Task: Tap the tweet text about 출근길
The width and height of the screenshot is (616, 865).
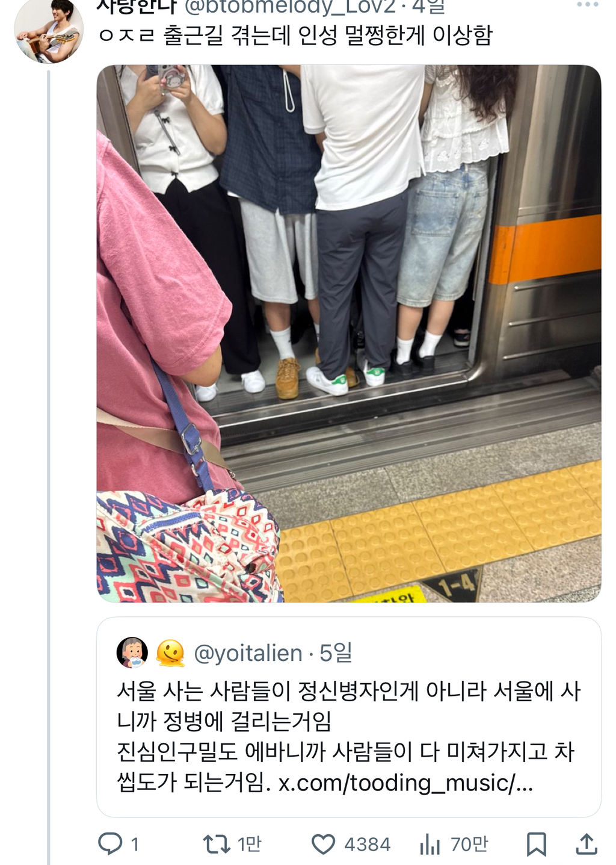Action: click(x=295, y=36)
